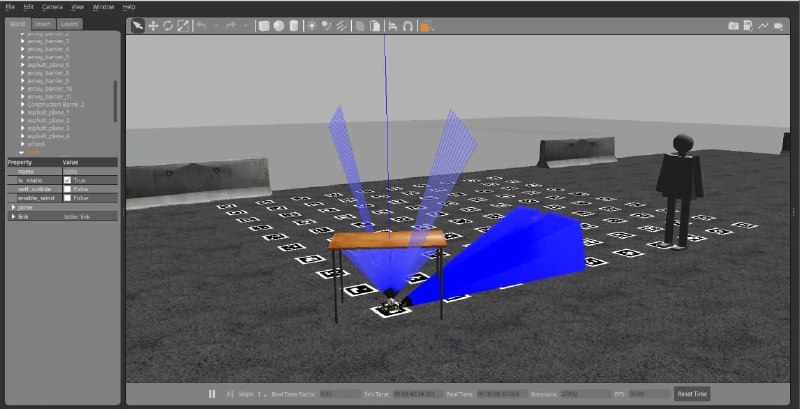Expand the jersey_barrier_4 tree node

point(22,49)
